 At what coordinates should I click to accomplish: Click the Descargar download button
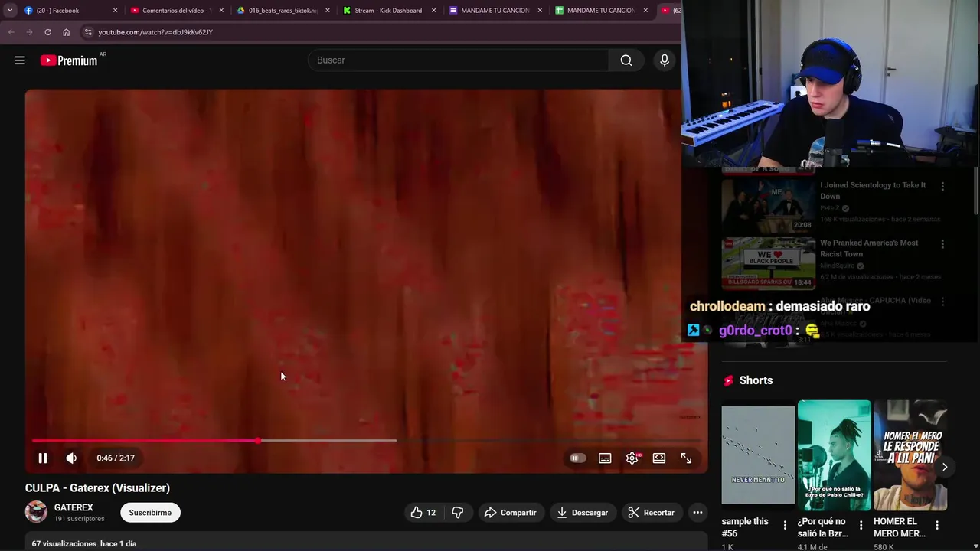click(582, 513)
